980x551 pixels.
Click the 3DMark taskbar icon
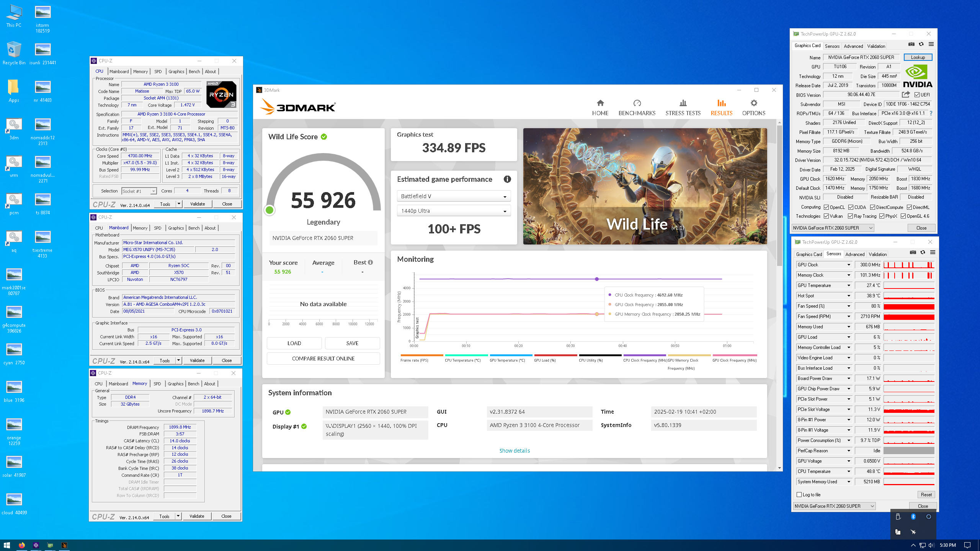point(64,545)
